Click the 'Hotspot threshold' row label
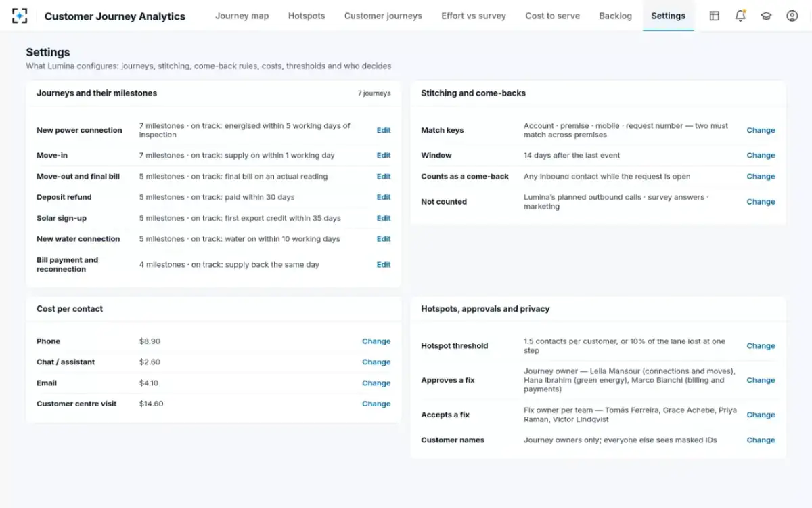 (455, 345)
